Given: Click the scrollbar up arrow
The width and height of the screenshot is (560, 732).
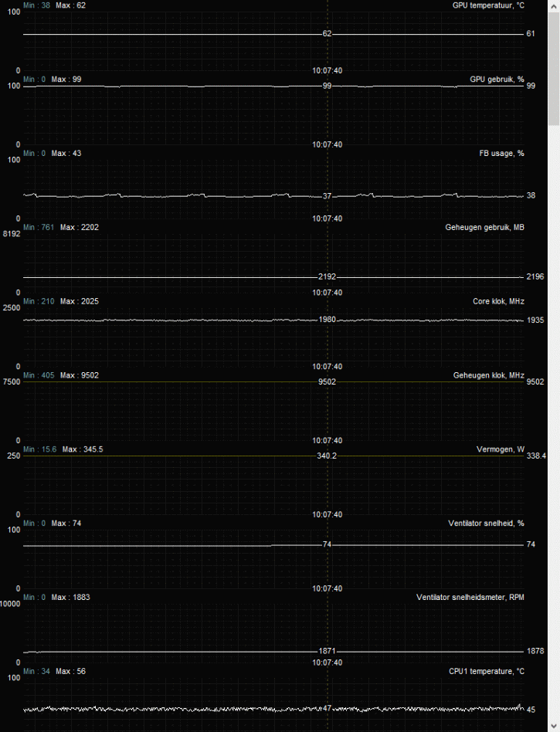Looking at the screenshot, I should (x=554, y=5).
